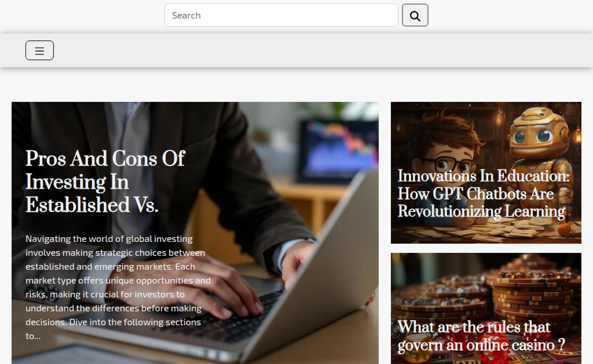Click the 'Investing In' title line
The image size is (593, 364).
[77, 182]
